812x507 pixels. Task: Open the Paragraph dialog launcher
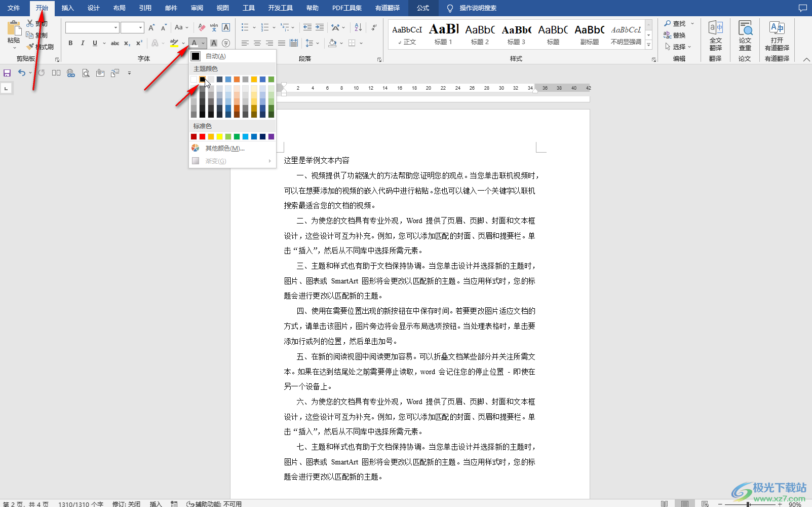point(379,60)
